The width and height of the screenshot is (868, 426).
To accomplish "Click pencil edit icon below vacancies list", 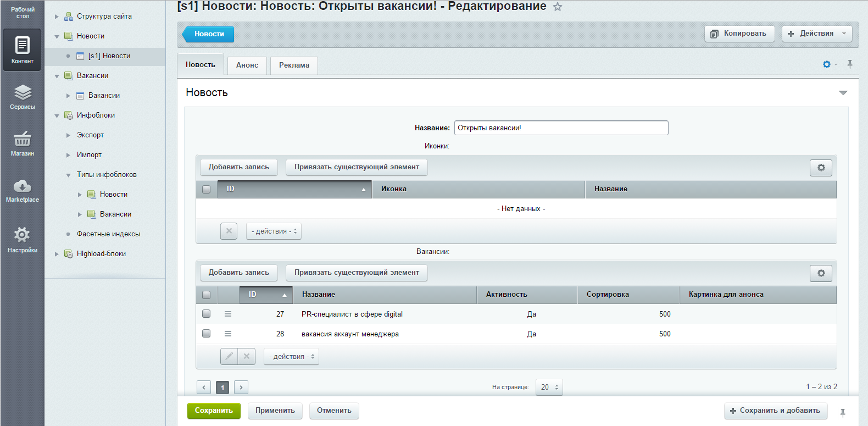I will (229, 356).
